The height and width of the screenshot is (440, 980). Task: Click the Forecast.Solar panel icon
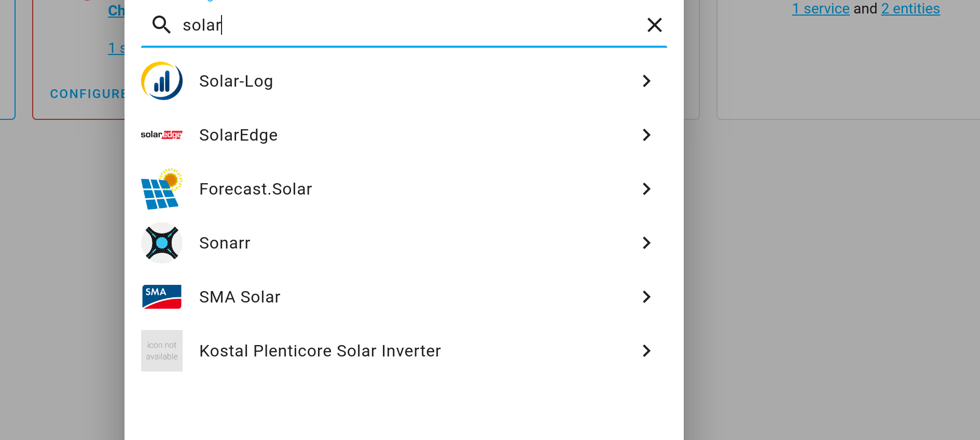[x=161, y=189]
